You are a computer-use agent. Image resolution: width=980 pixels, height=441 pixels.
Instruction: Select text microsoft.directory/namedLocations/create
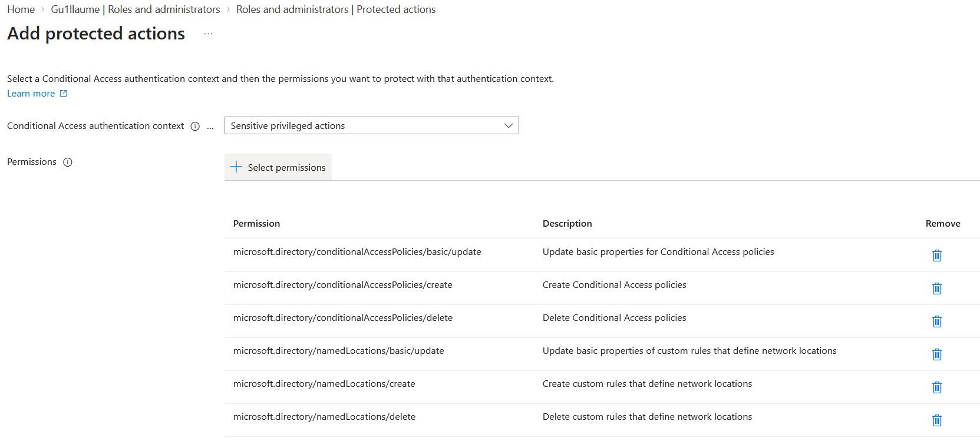pyautogui.click(x=324, y=384)
